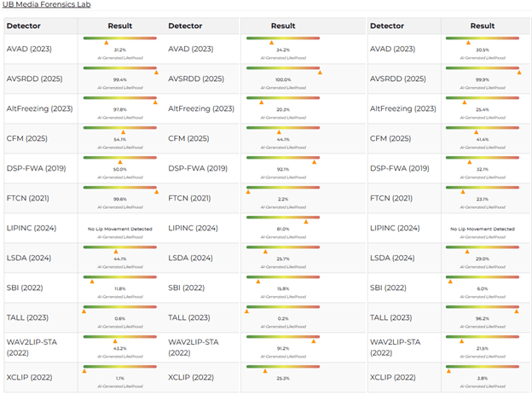Click the gradient bar for the 97.8% AltFreezing result

[120, 96]
